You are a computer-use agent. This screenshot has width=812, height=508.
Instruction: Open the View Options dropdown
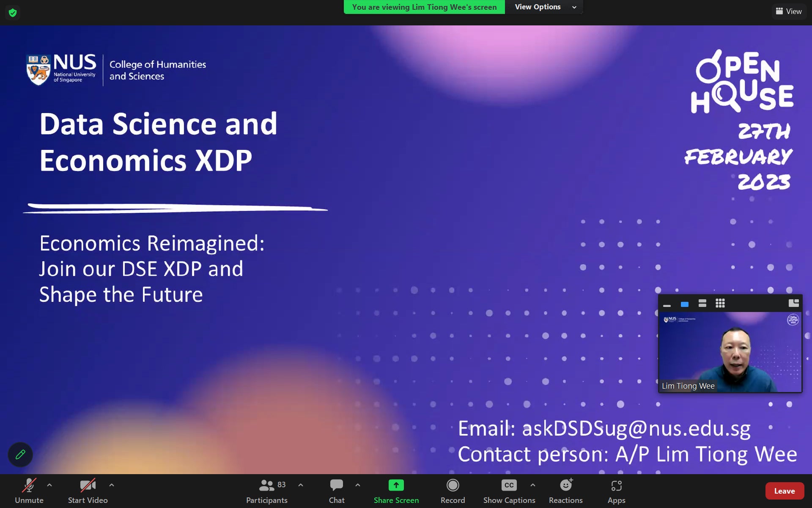545,7
